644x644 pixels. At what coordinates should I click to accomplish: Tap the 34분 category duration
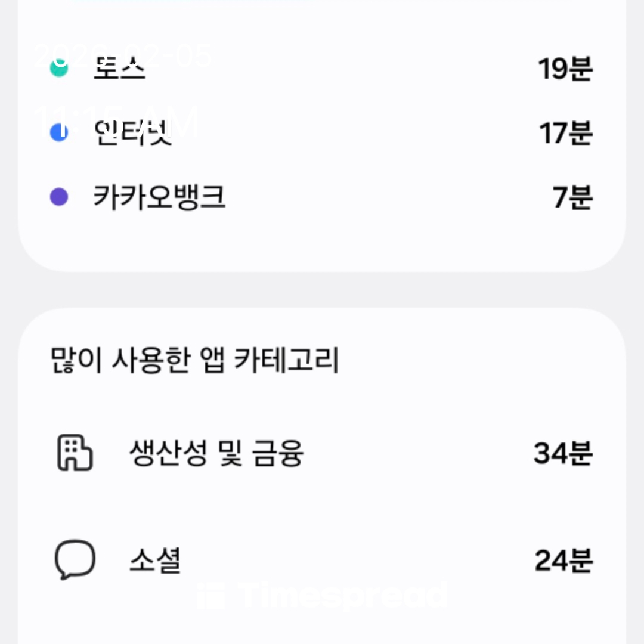562,454
